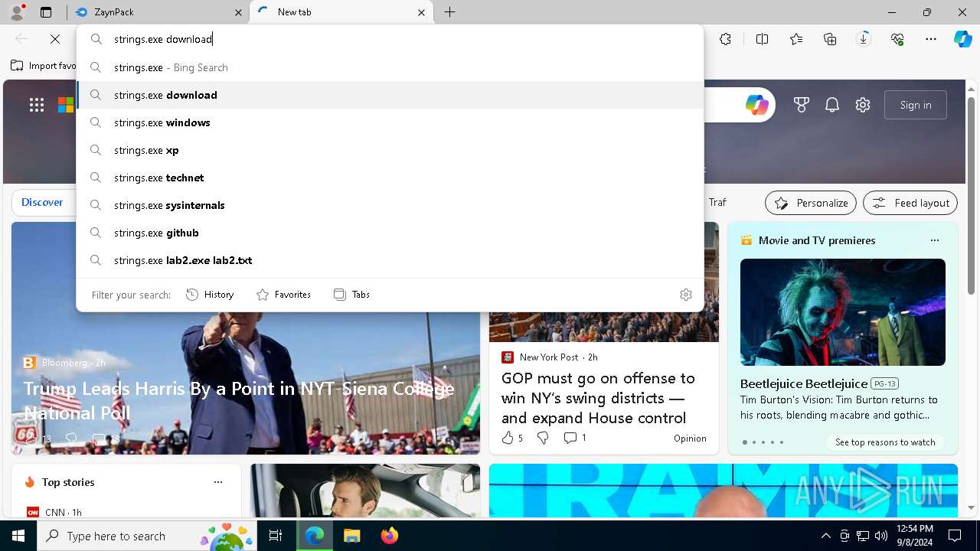
Task: Open the notifications bell icon
Action: click(832, 105)
